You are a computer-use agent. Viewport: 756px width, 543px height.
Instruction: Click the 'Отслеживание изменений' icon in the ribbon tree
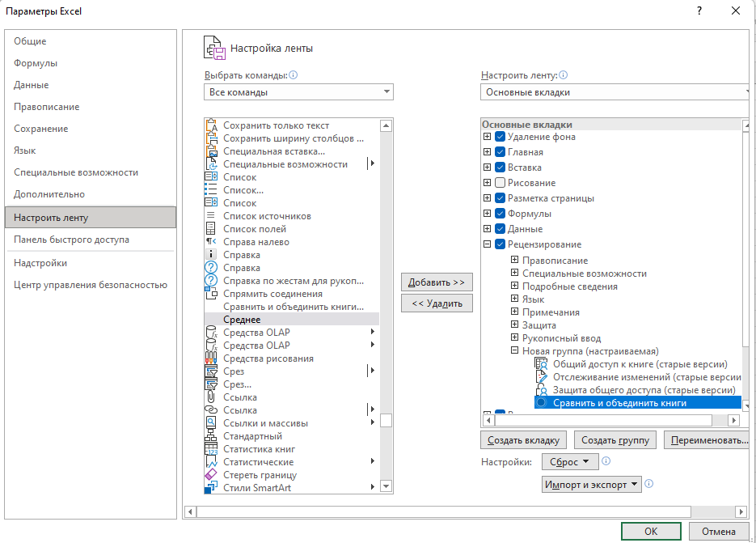pos(542,377)
